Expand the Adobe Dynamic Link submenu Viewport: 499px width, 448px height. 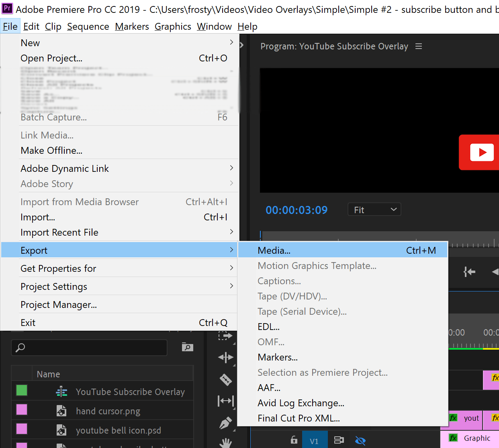tap(65, 168)
